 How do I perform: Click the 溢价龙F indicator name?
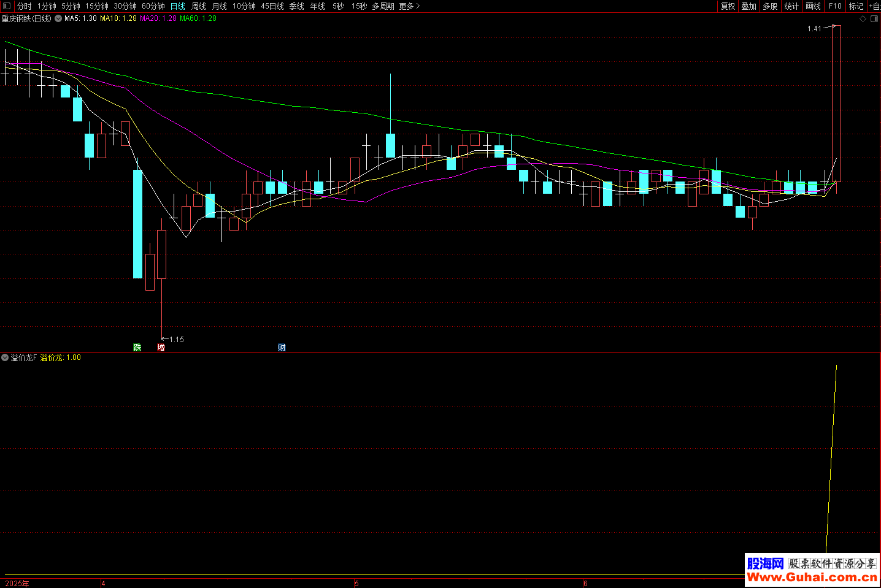(24, 357)
